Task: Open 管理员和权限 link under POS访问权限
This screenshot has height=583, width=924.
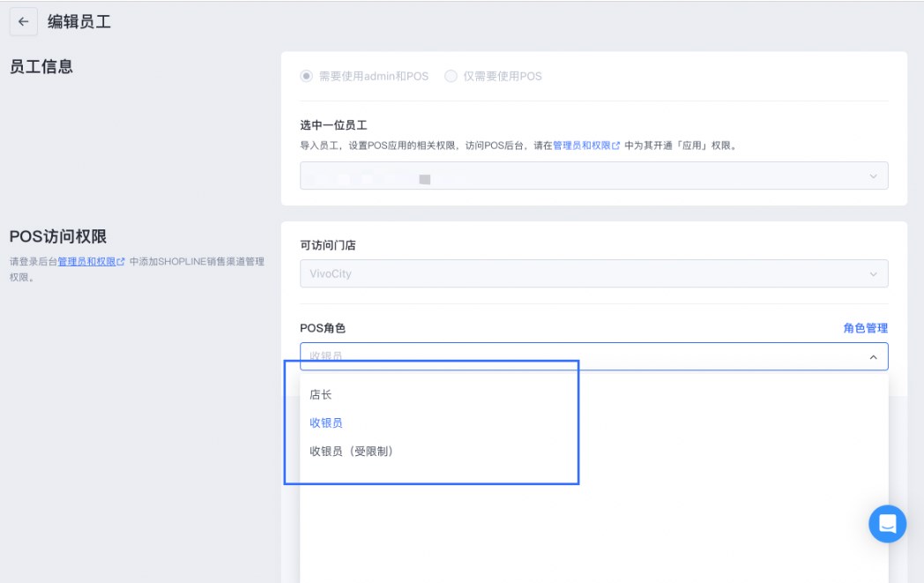Action: (x=91, y=261)
